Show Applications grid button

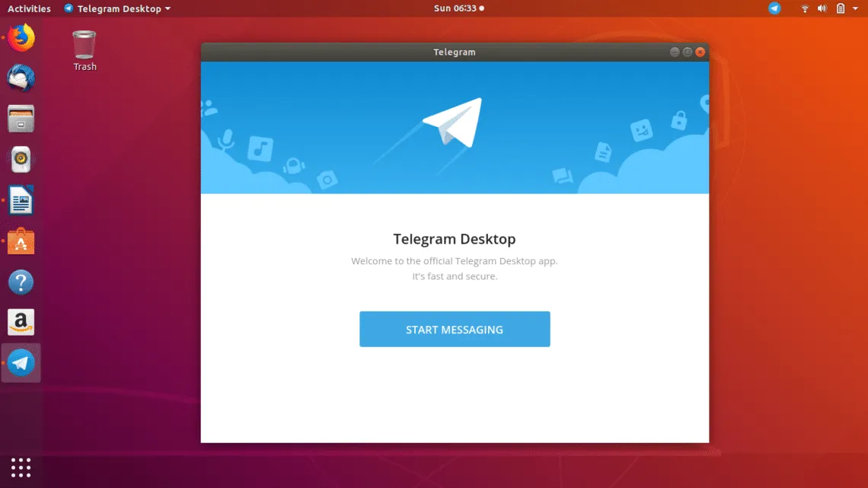(21, 467)
